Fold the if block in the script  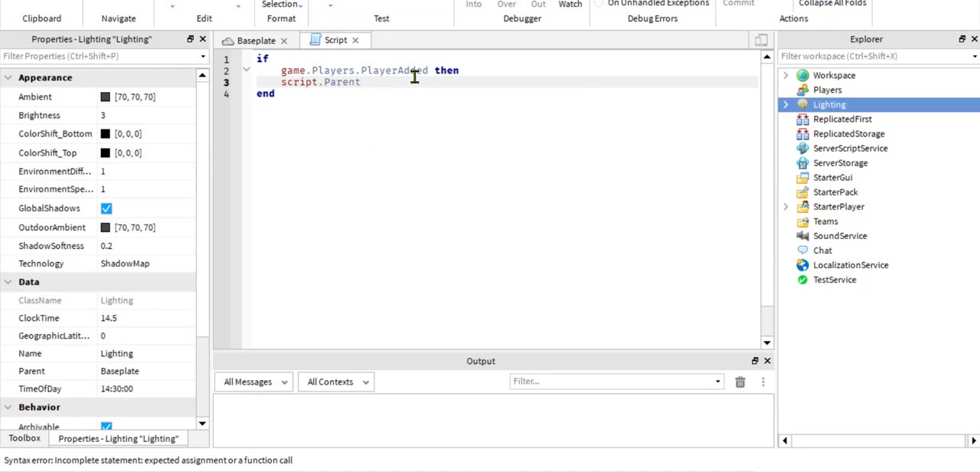click(x=247, y=69)
